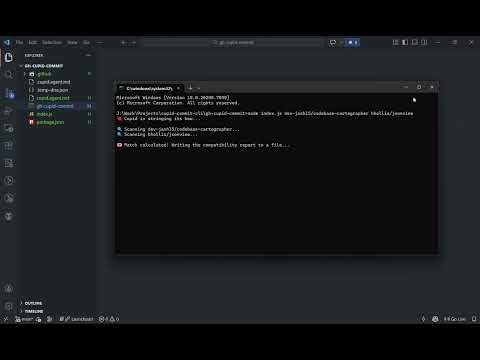Open errors and warnings count in status bar
This screenshot has width=480, height=360.
pyautogui.click(x=109, y=319)
